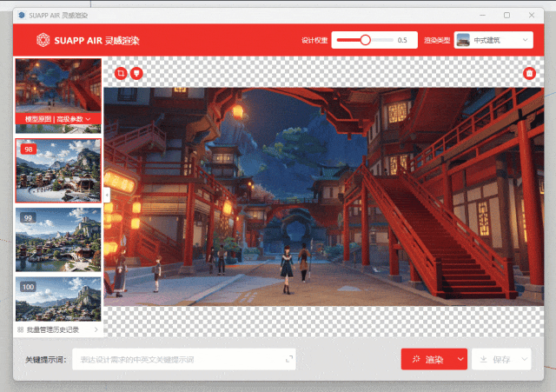Open 批量管理历史记录 via its chevron
Screen dimensions: 556x392
tap(96, 330)
